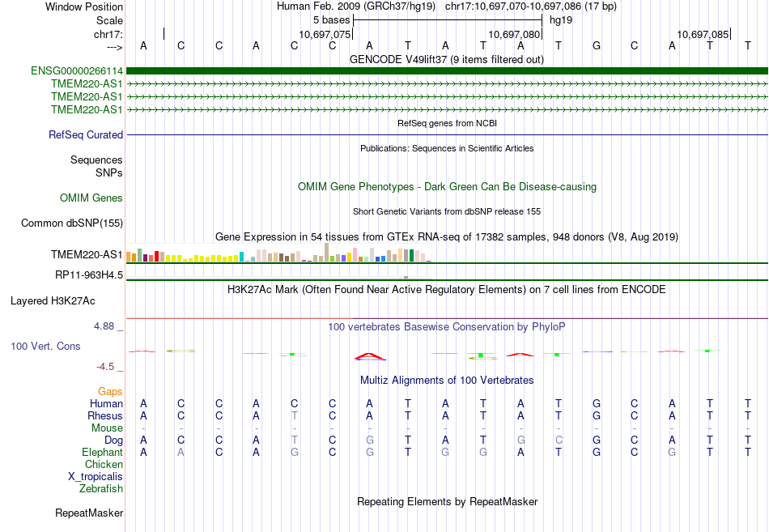Click the 10,697,075 position marker
Screen dimensions: 769x532
pyautogui.click(x=325, y=34)
